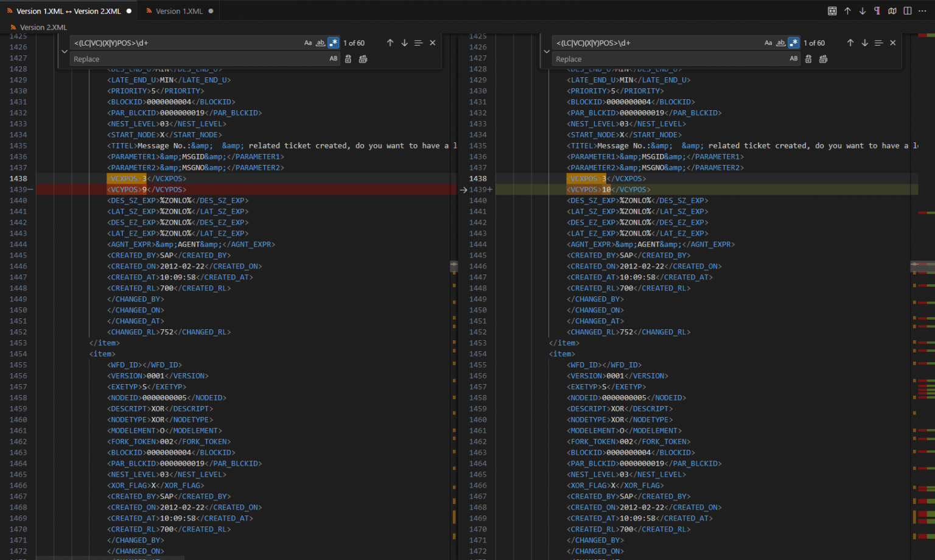935x560 pixels.
Task: Select the Version 1.XML ↔ Version 2.XML diff tab
Action: (x=67, y=10)
